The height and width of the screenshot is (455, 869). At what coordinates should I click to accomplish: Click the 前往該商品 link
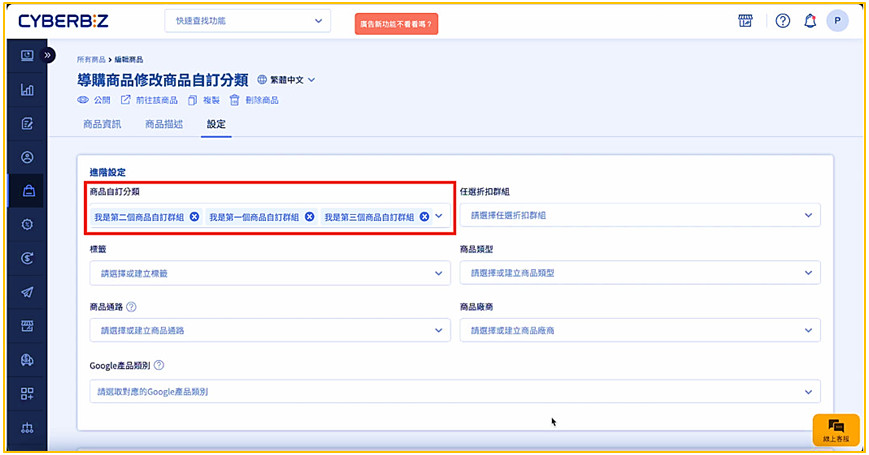point(149,100)
